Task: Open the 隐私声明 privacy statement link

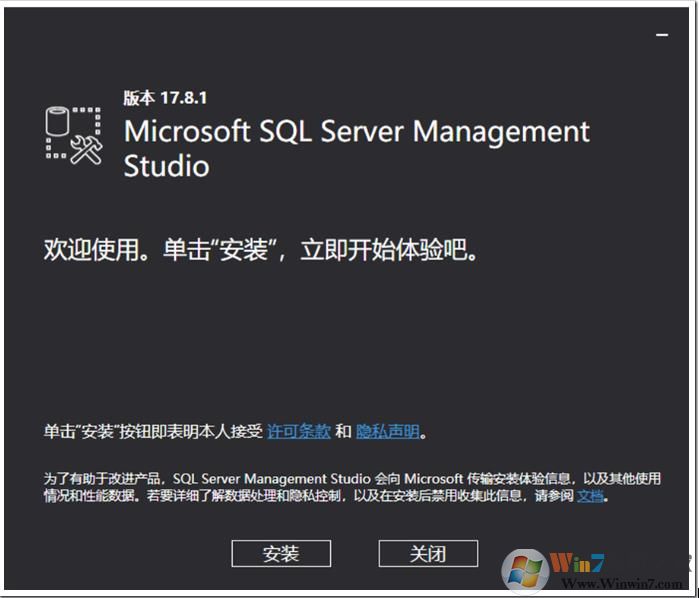Action: 388,432
